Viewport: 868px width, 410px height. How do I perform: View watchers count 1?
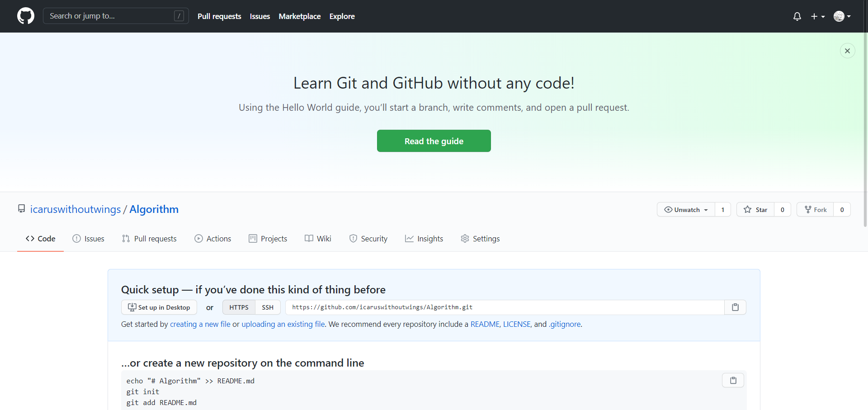pyautogui.click(x=723, y=210)
